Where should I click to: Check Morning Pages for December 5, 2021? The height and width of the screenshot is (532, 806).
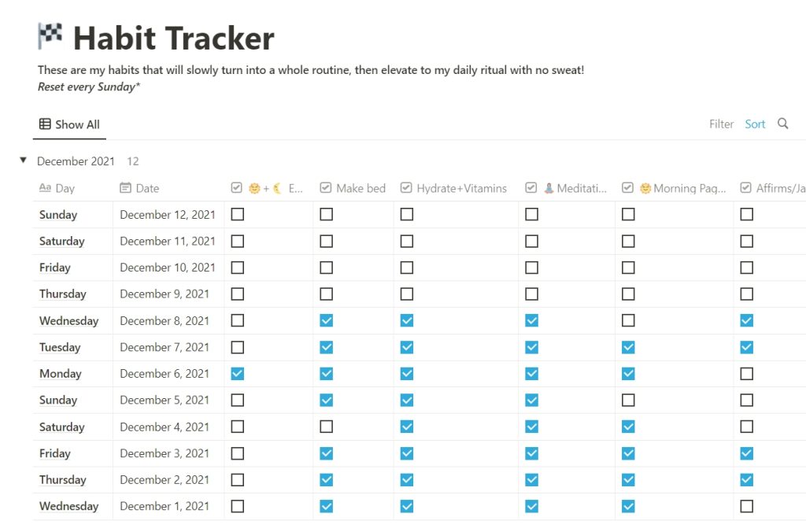628,400
